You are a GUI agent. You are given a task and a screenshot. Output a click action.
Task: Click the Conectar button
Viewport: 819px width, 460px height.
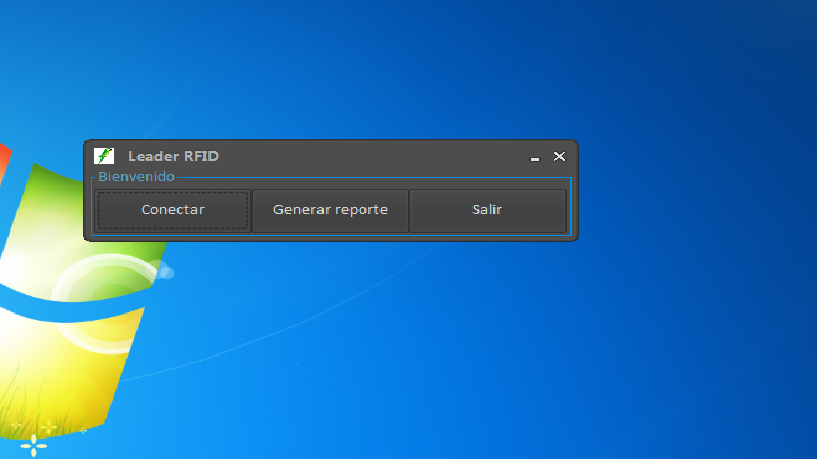pos(173,210)
